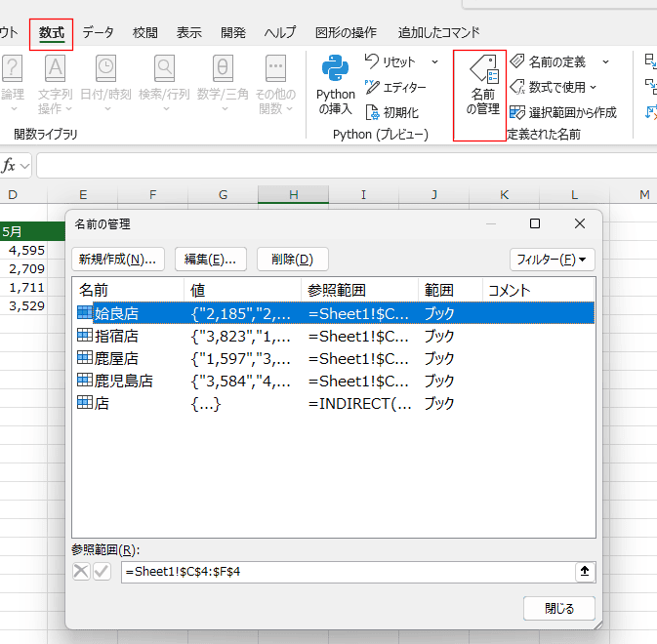The image size is (657, 644).
Task: Click the 新規作成 button
Action: tap(117, 260)
